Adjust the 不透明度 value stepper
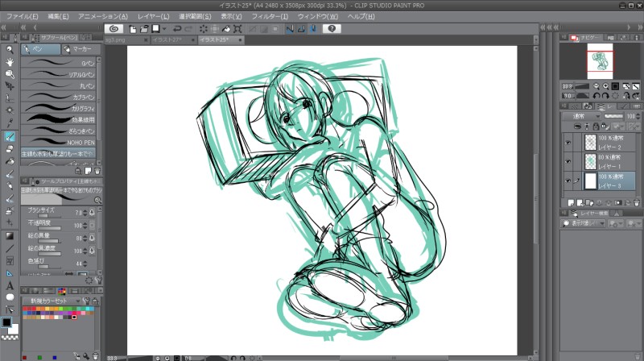The image size is (644, 361). [x=85, y=226]
